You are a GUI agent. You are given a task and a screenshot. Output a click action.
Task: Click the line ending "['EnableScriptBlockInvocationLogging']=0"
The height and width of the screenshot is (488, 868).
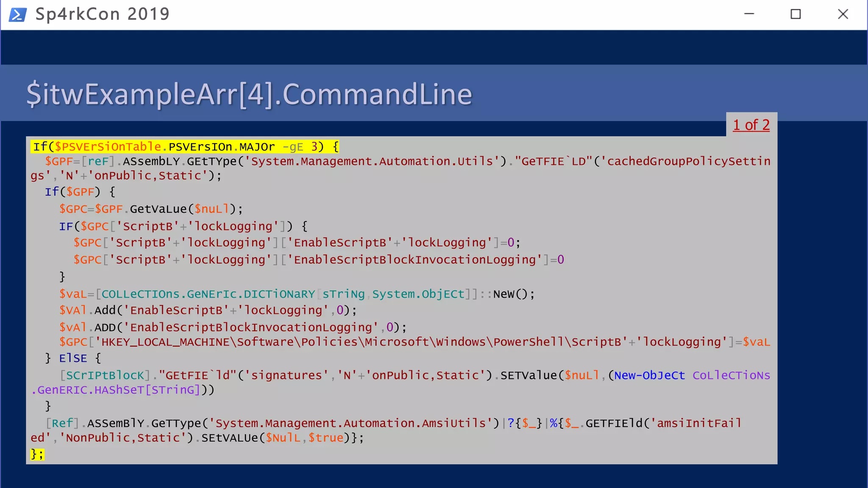319,260
